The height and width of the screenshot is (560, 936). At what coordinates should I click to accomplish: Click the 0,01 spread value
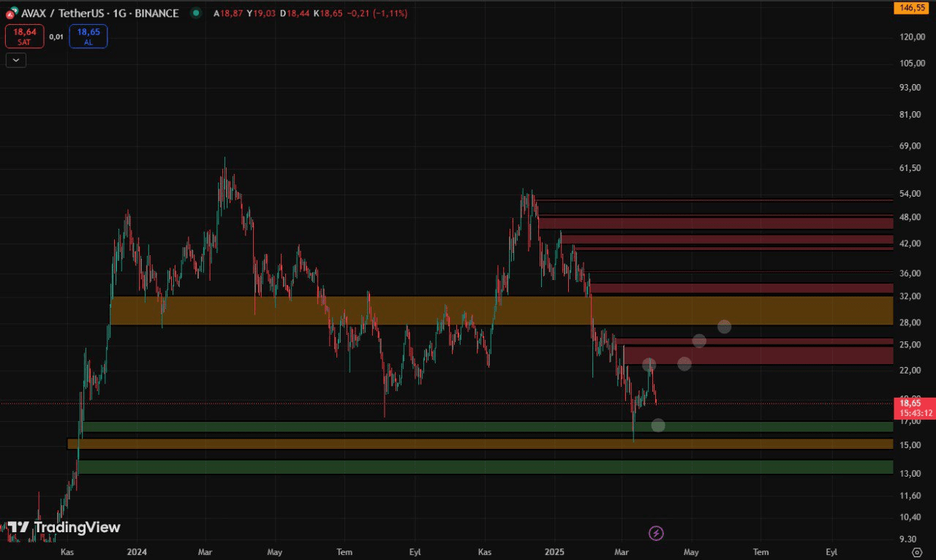pyautogui.click(x=56, y=37)
